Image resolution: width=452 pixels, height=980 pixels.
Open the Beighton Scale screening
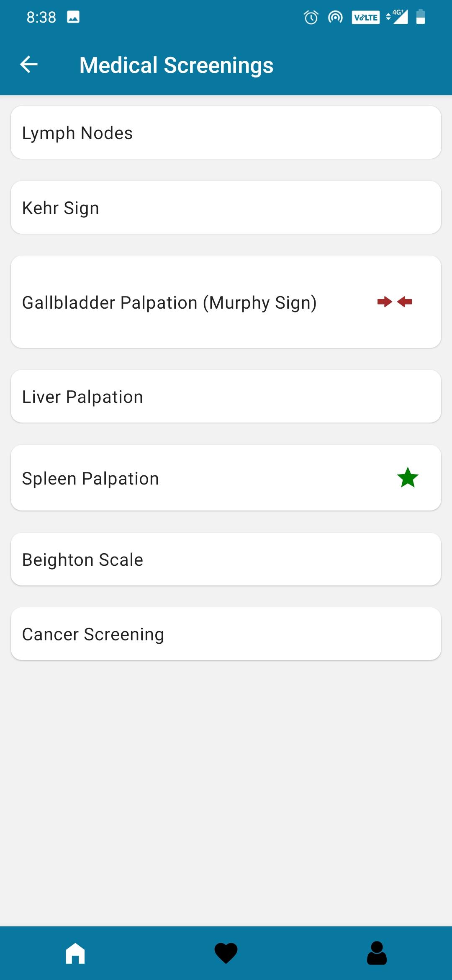[x=226, y=559]
